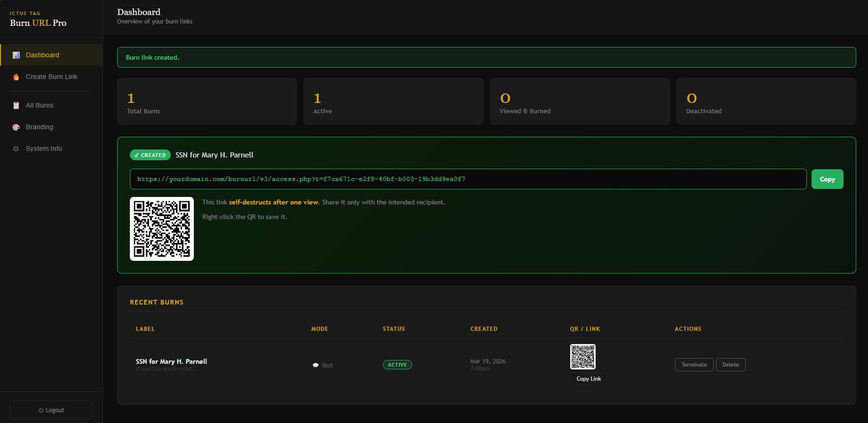Terminate the SSN for Mary H. Parnell burn
Screen dimensions: 868x423
coord(694,365)
